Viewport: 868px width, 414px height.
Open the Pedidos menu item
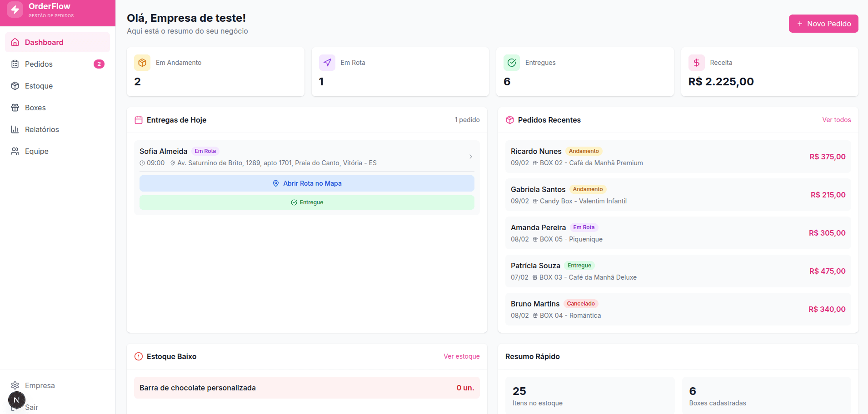(39, 64)
